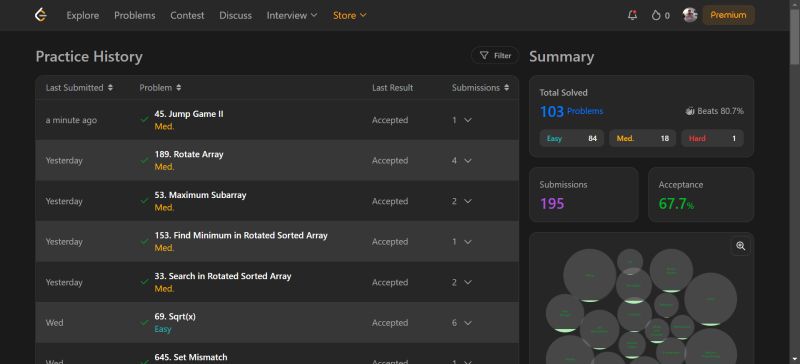The image size is (800, 364).
Task: Sort by Submissions column arrows
Action: 506,88
